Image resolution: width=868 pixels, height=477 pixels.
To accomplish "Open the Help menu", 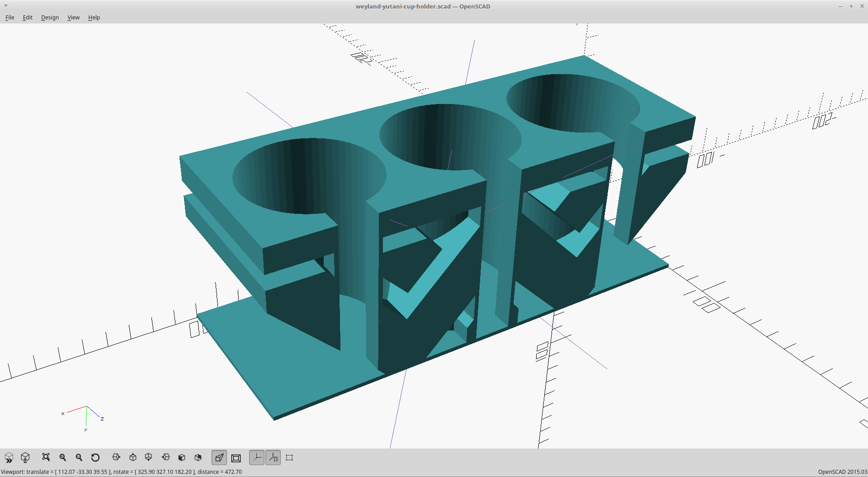I will [x=94, y=17].
